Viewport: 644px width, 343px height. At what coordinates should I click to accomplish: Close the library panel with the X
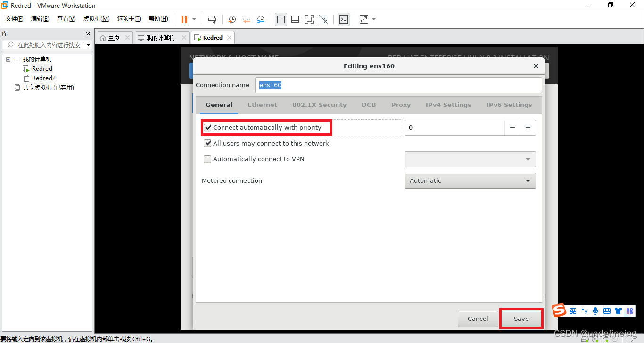88,34
